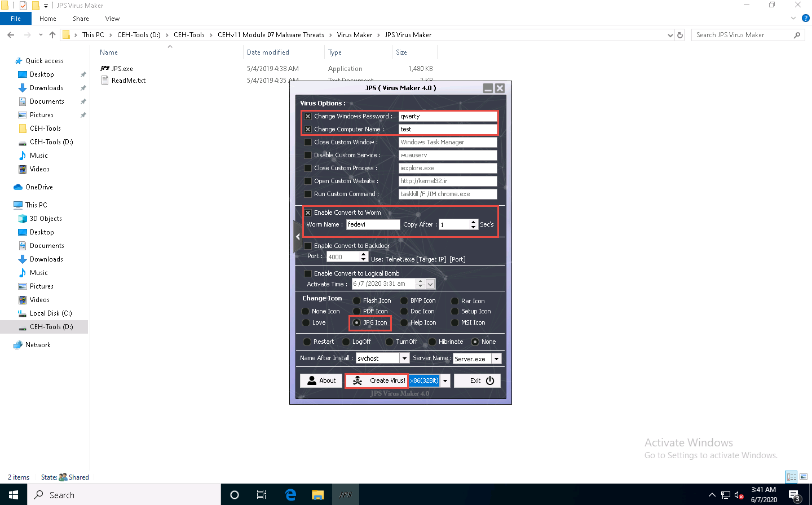Open Windows Start menu
The image size is (812, 505).
pos(14,495)
